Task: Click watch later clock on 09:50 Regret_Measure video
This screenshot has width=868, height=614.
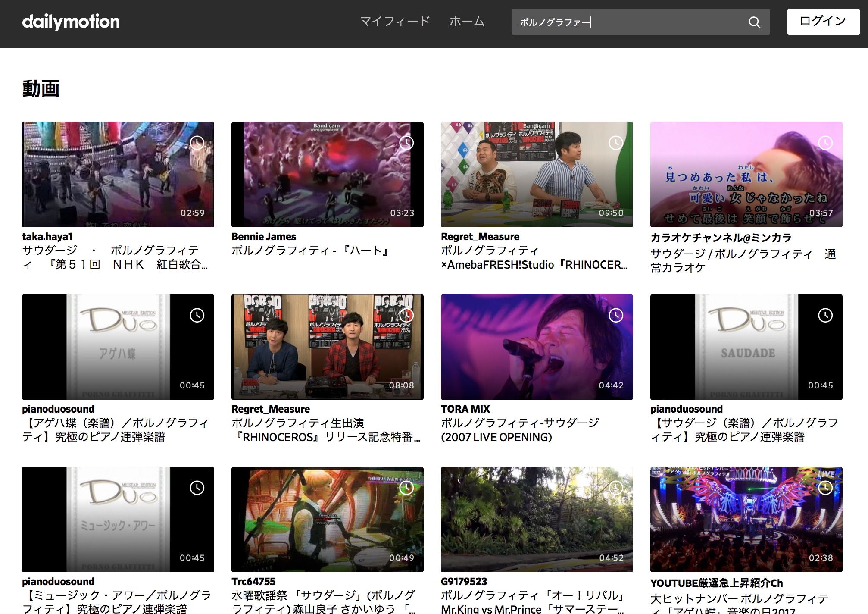Action: click(616, 143)
